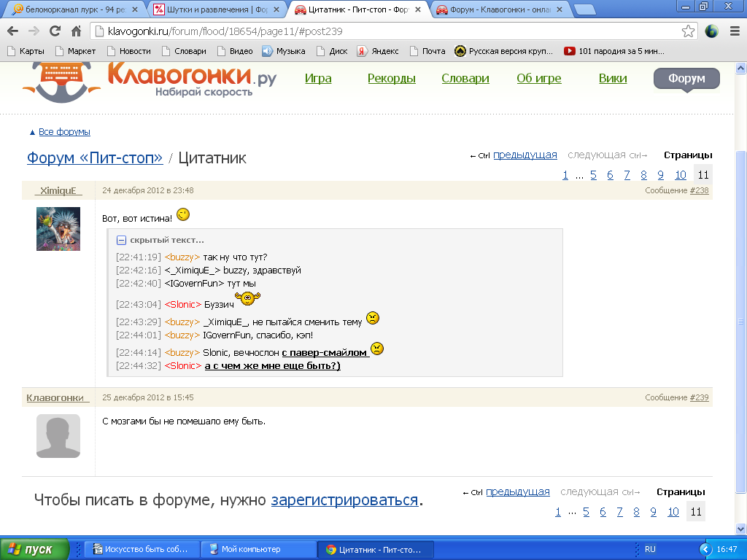The width and height of the screenshot is (747, 560).
Task: Open the Рекорды section
Action: pyautogui.click(x=392, y=79)
